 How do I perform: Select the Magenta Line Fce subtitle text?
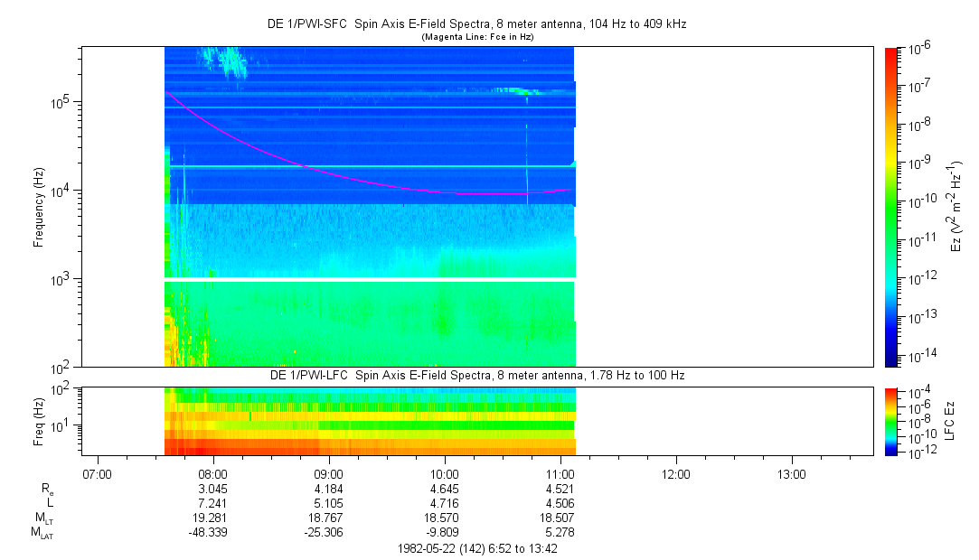(477, 36)
